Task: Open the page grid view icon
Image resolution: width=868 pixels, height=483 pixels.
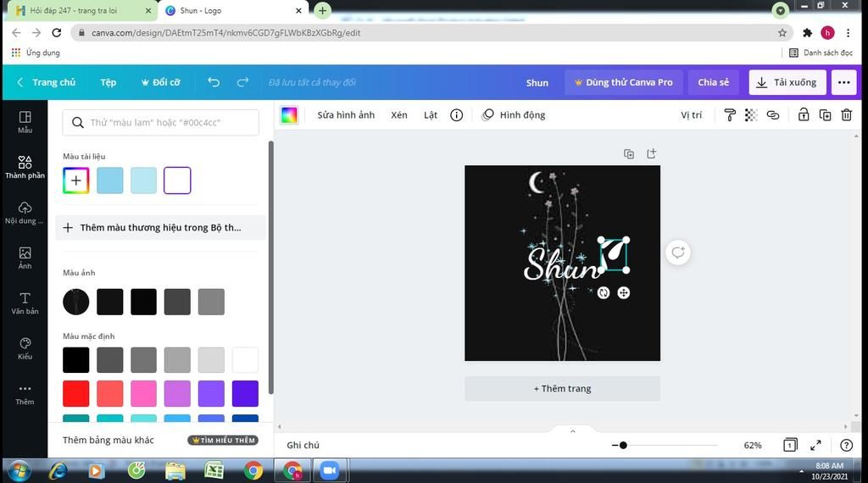Action: pos(790,445)
